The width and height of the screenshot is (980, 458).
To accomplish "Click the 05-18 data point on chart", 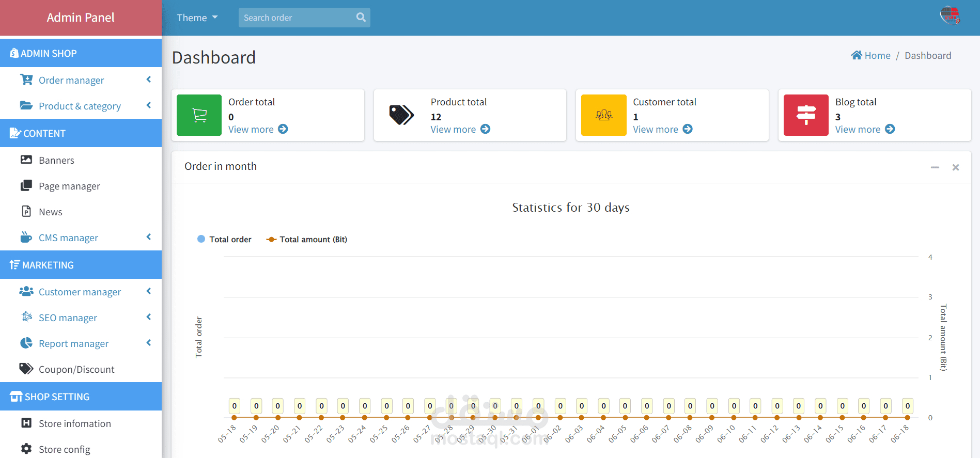I will click(234, 417).
